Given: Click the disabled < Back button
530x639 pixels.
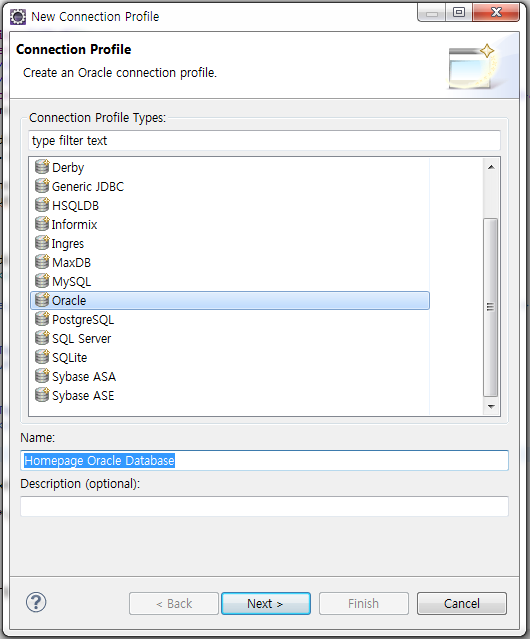Looking at the screenshot, I should tap(174, 603).
